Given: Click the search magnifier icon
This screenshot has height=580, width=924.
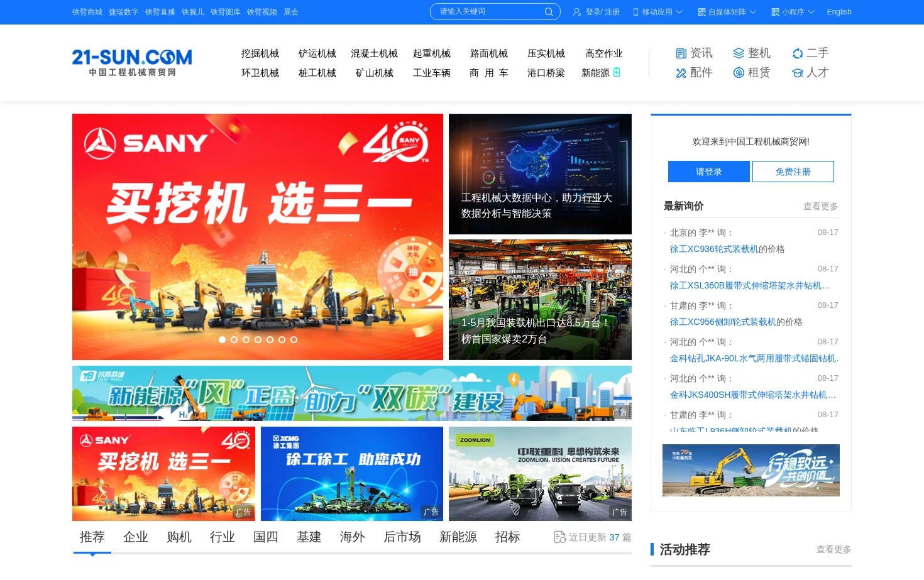Looking at the screenshot, I should tap(549, 12).
